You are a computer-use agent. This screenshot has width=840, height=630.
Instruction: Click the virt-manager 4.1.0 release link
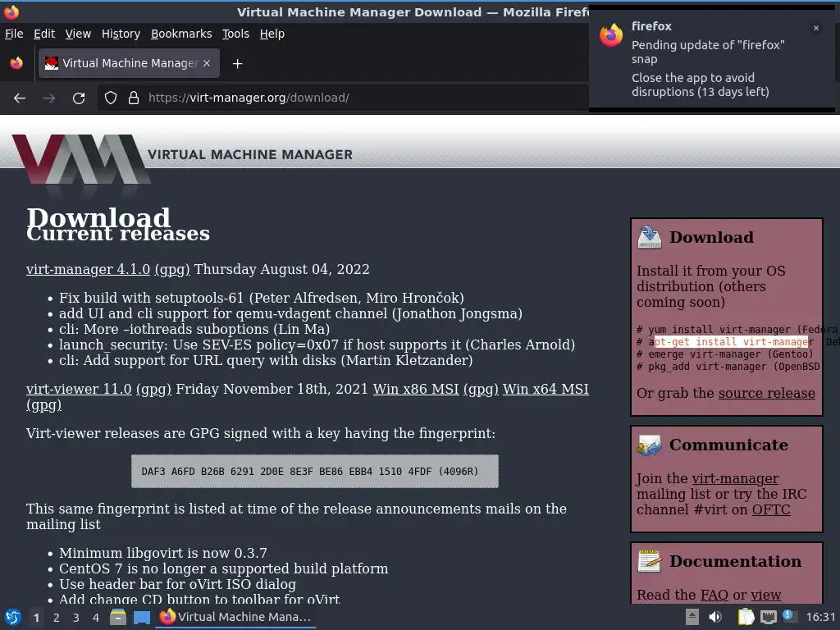88,269
